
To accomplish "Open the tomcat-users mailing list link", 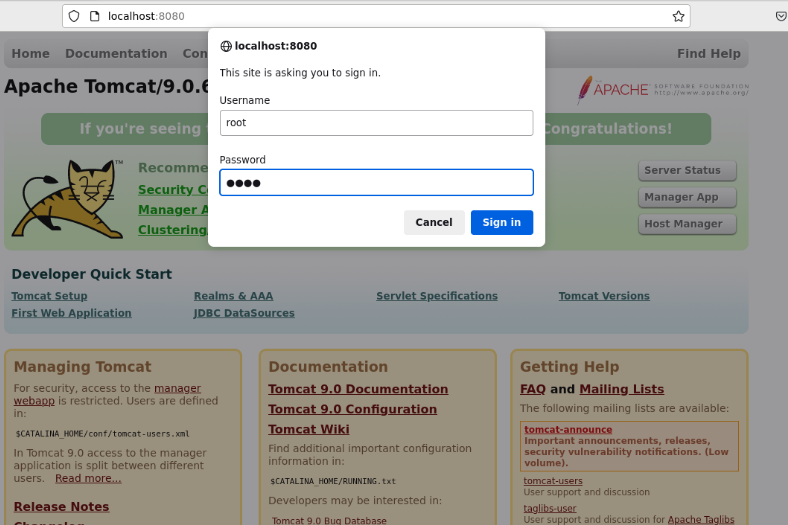I will [x=553, y=481].
